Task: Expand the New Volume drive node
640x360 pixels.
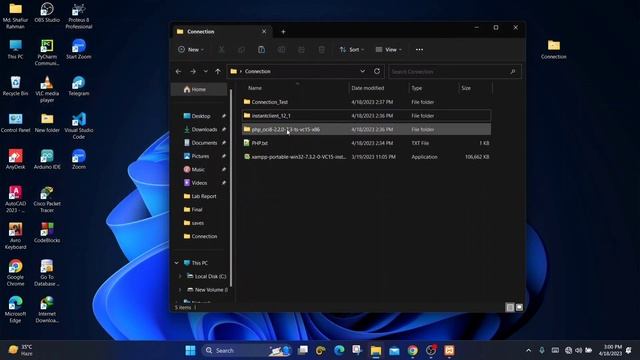Action: (x=180, y=290)
